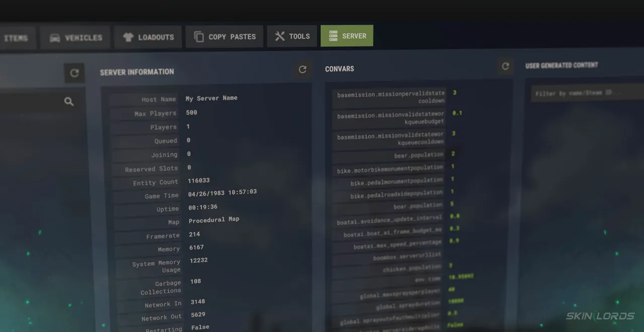Focus the Filter by name/Steam ID field

click(x=587, y=93)
